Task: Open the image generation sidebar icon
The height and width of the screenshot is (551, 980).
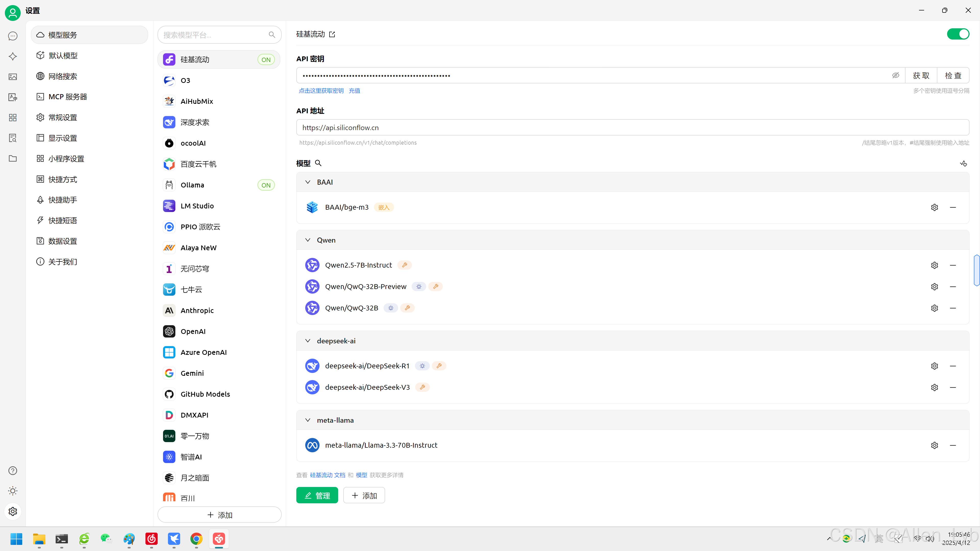Action: tap(13, 77)
